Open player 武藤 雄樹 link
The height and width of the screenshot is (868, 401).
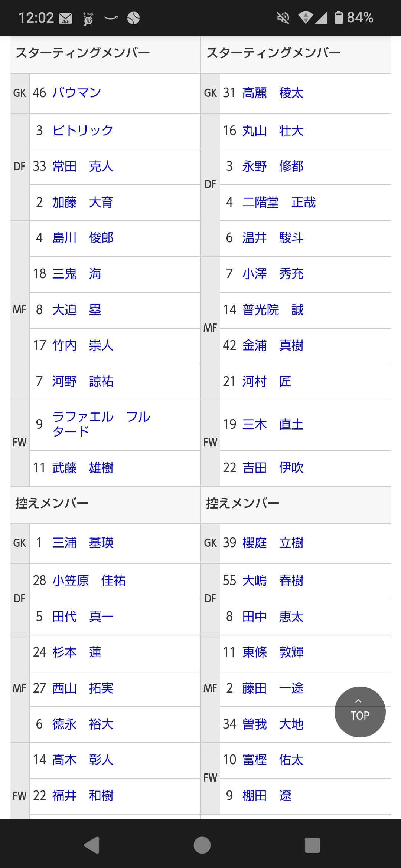point(83,468)
